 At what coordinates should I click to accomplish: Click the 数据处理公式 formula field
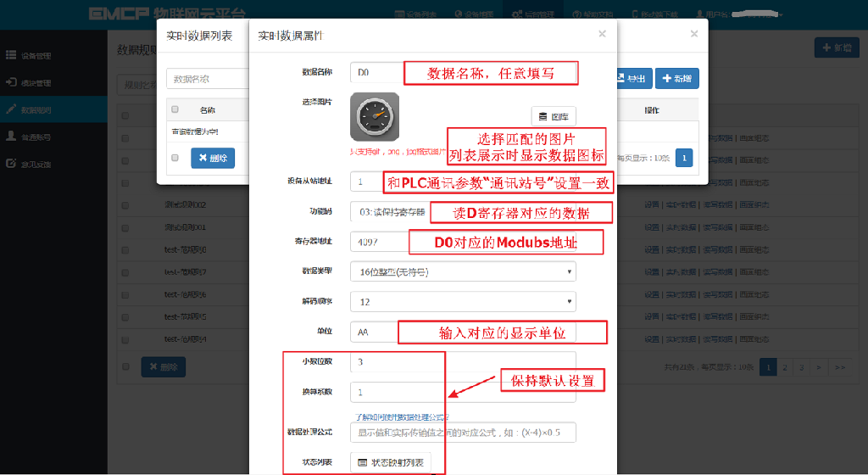coord(463,433)
